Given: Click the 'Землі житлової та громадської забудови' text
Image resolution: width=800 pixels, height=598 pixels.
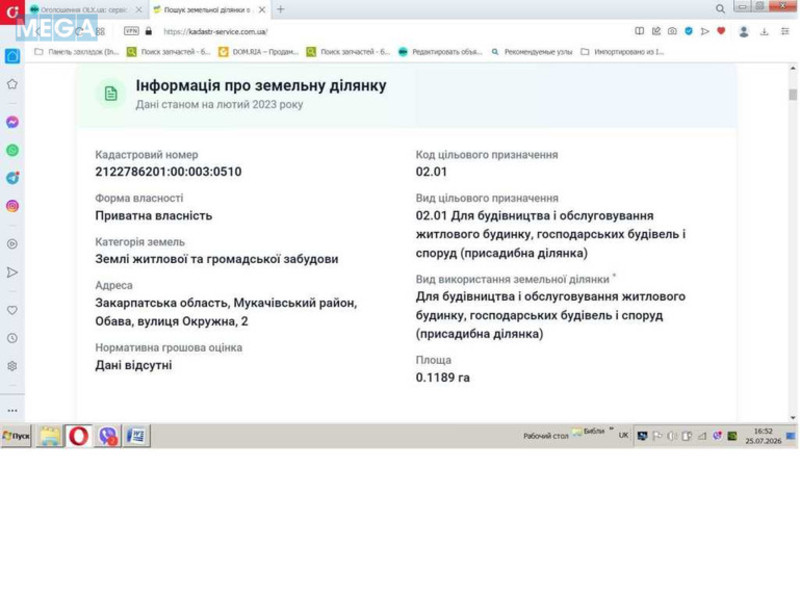Looking at the screenshot, I should coord(217,259).
